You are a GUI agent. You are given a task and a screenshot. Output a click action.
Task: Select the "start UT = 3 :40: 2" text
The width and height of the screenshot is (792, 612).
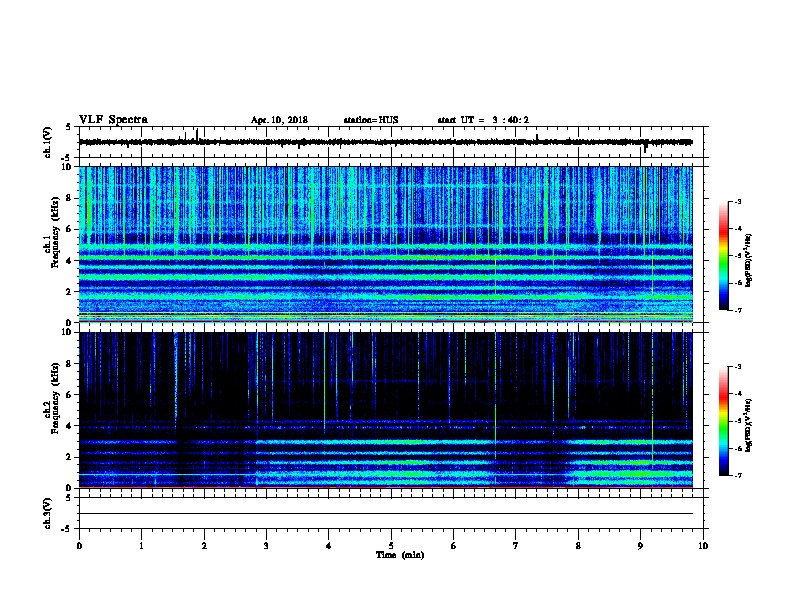(x=483, y=120)
